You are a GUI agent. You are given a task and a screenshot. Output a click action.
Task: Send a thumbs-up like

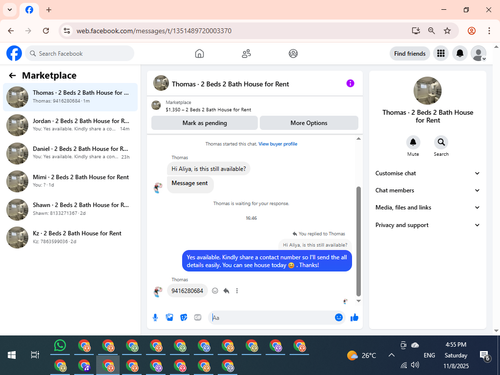(x=354, y=317)
